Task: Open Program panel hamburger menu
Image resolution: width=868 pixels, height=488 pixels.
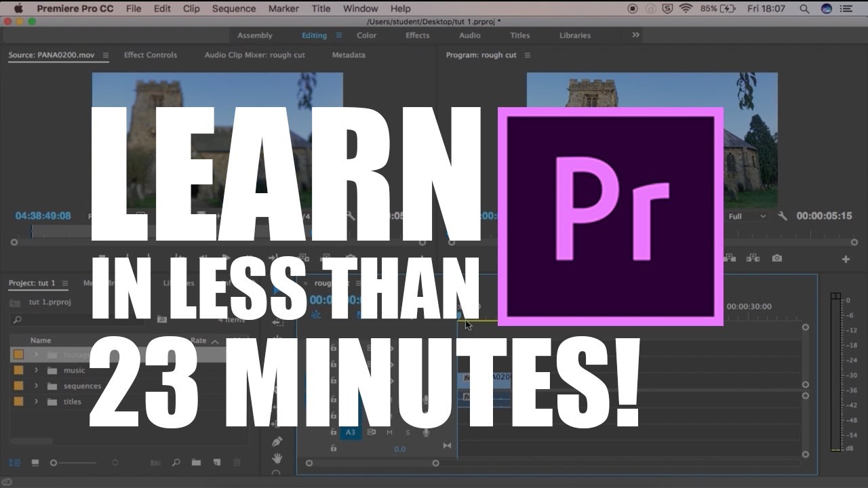Action: pos(528,55)
